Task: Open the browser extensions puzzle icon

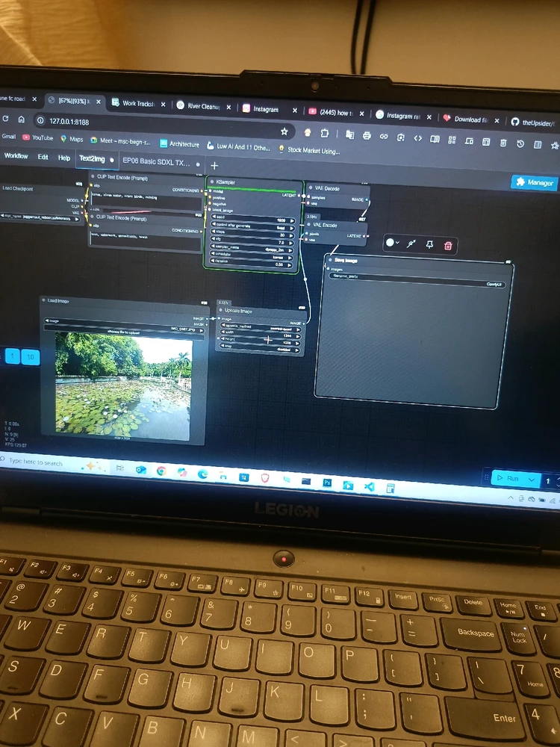Action: tap(325, 133)
